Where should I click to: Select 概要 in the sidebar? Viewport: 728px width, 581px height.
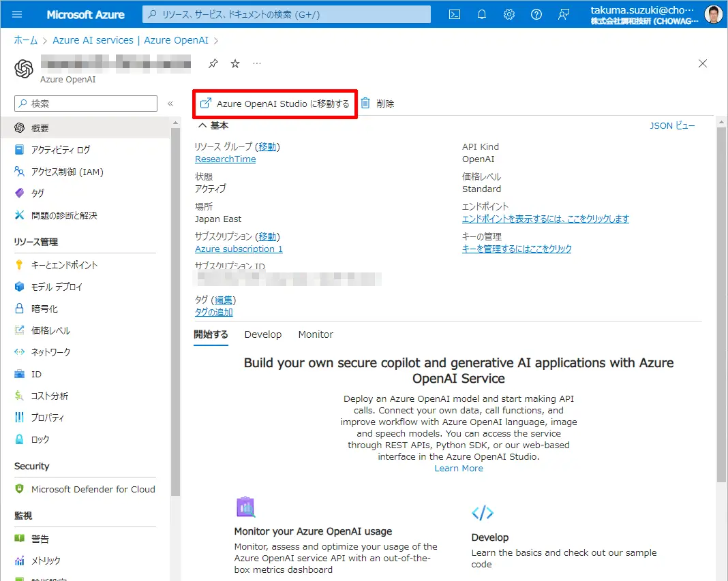click(85, 127)
